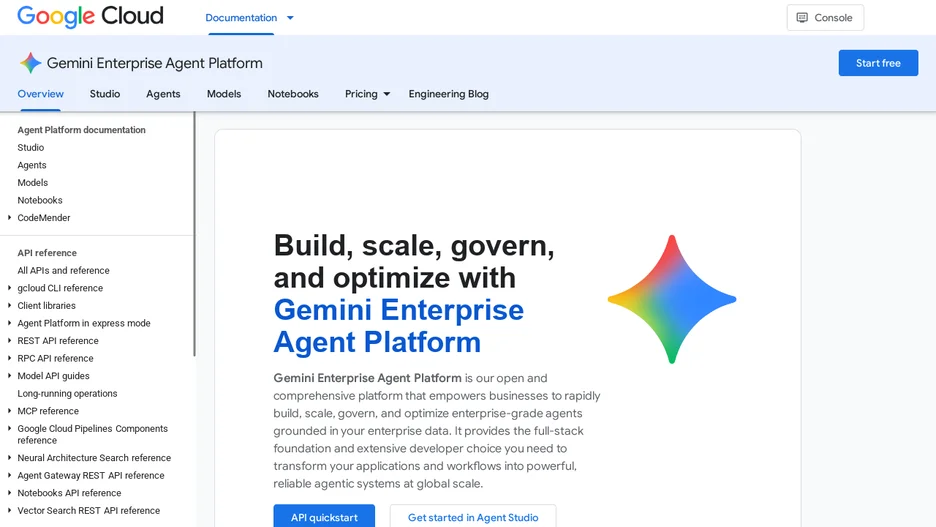936x527 pixels.
Task: Open Agents in the sidebar
Action: (x=32, y=165)
